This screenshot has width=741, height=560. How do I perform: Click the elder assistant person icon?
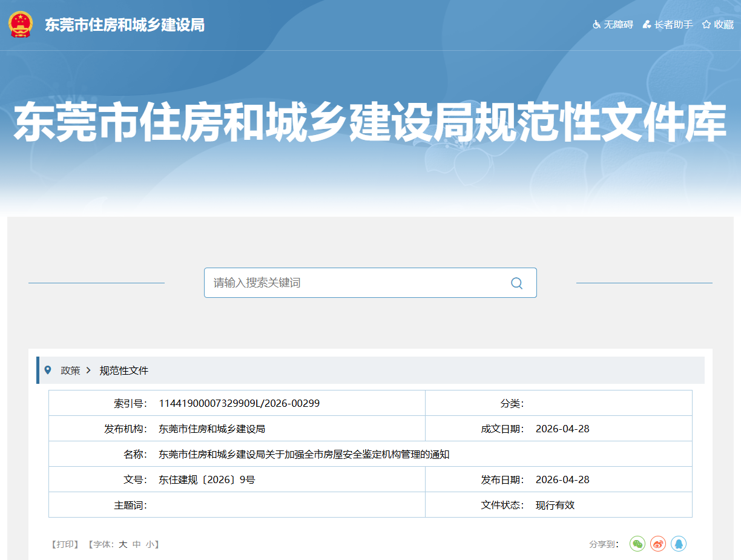coord(647,25)
